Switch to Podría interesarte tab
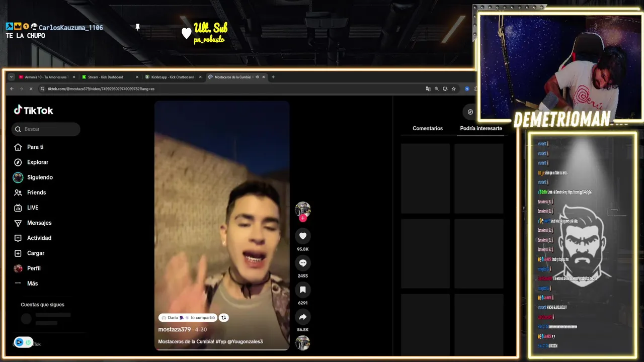Screen dimensions: 644x362 [481, 128]
